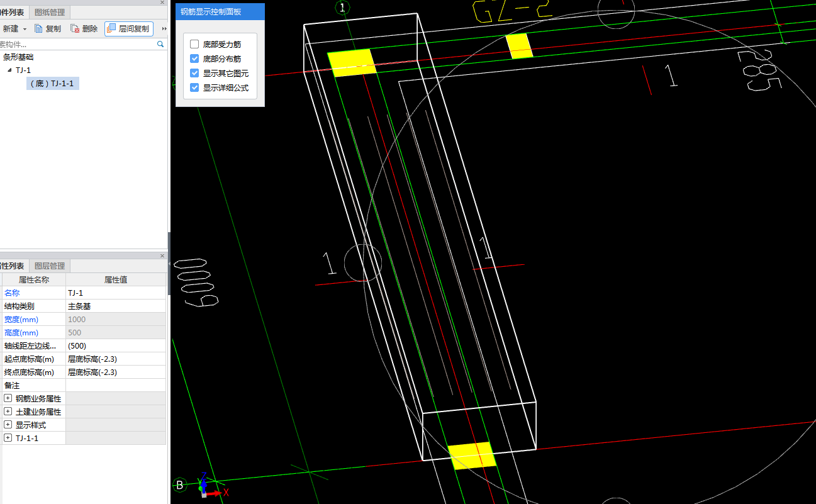
Task: Expand the 显示样式 group
Action: tap(8, 425)
